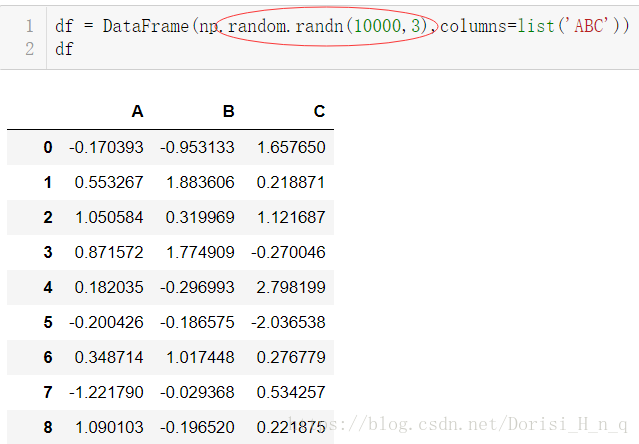
Task: Select cell value -0.029368
Action: click(197, 392)
